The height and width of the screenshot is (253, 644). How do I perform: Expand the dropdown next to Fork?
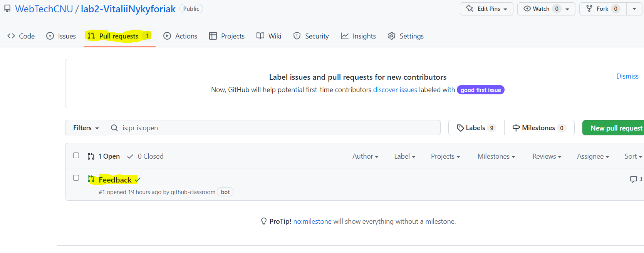[x=634, y=9]
